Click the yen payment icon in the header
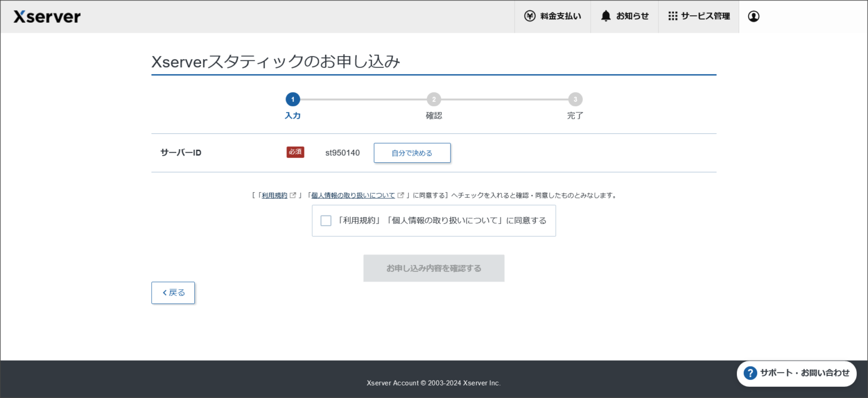 (x=530, y=16)
